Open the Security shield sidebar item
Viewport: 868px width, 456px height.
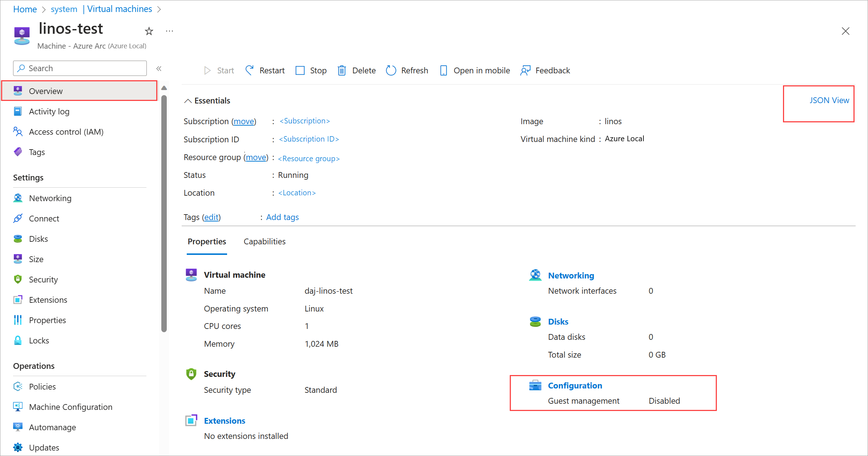point(43,280)
